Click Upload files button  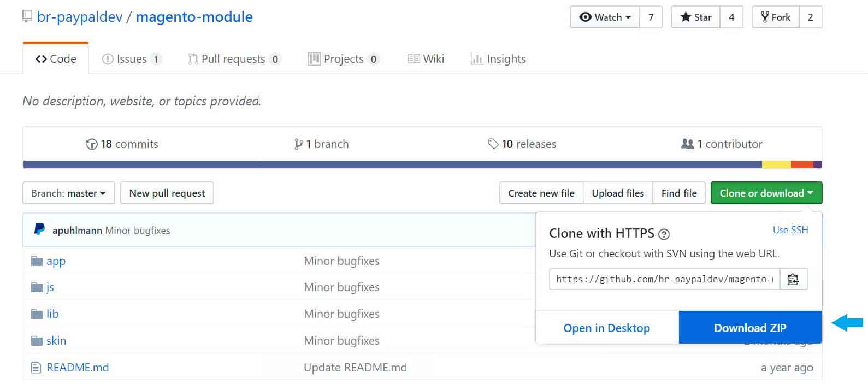(618, 193)
